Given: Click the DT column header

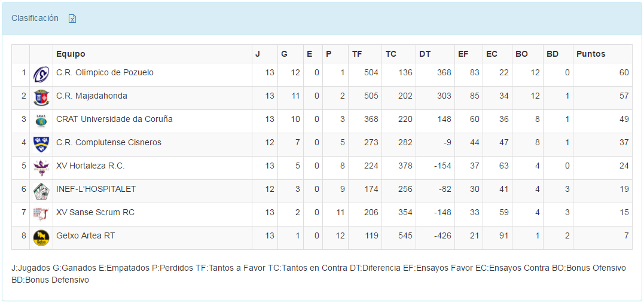Looking at the screenshot, I should (x=425, y=54).
